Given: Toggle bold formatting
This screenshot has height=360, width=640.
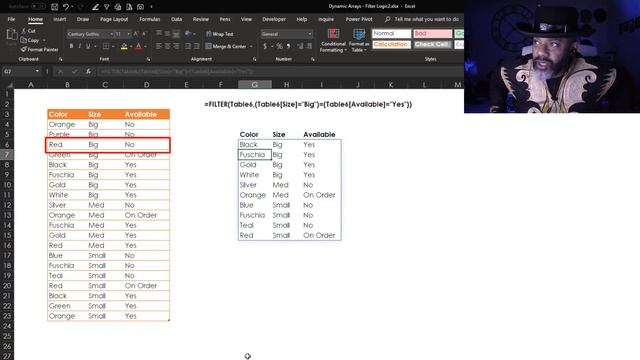Looking at the screenshot, I should pos(71,47).
